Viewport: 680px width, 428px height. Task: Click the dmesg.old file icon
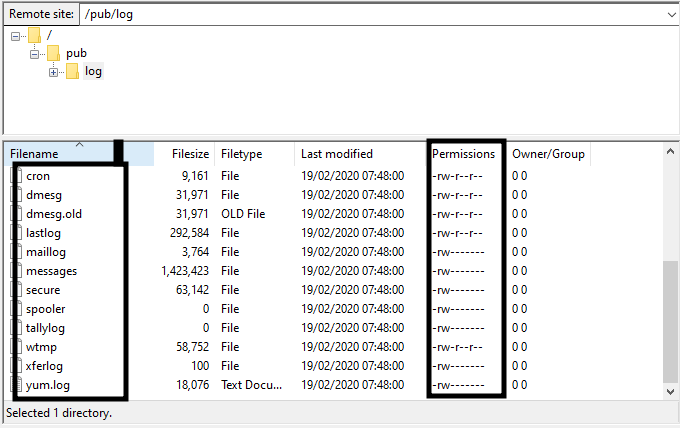point(17,214)
